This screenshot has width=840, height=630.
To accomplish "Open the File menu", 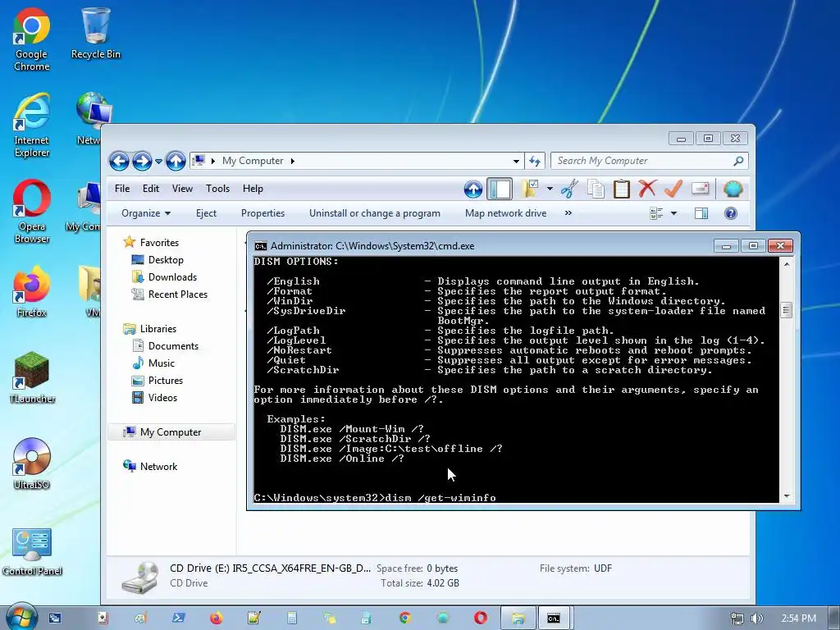I will tap(122, 189).
